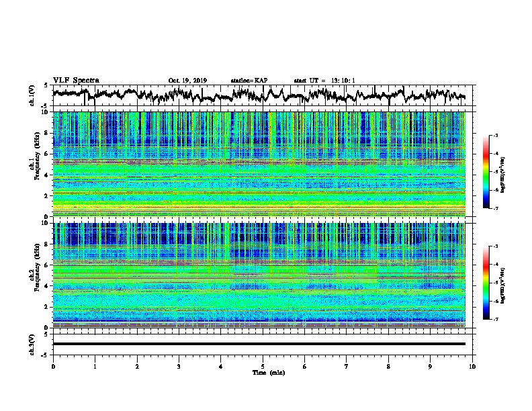Click time axis tick label "9"
This screenshot has width=532, height=411.
430,366
